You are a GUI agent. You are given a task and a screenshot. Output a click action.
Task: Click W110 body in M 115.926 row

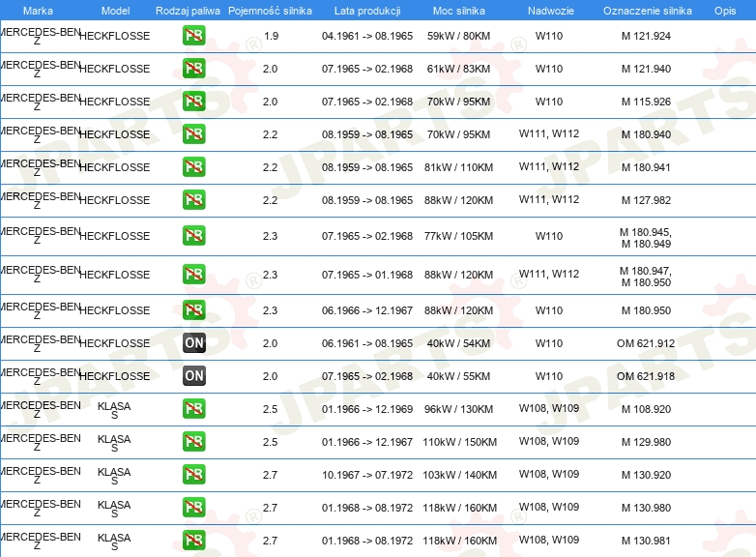(549, 102)
